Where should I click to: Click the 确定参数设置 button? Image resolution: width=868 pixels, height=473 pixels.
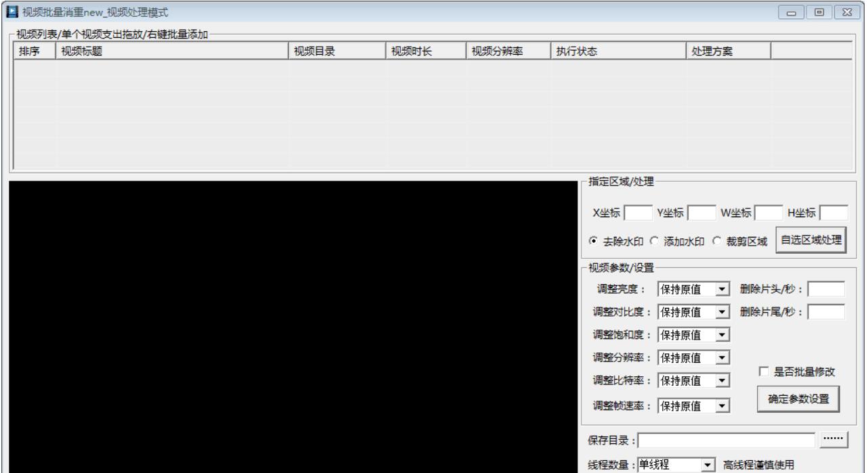click(x=798, y=398)
